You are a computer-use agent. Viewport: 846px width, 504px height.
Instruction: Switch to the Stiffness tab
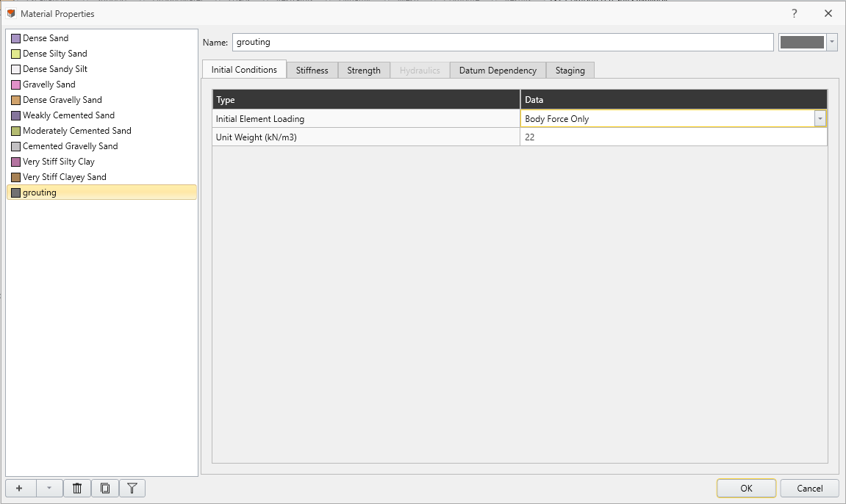tap(312, 70)
